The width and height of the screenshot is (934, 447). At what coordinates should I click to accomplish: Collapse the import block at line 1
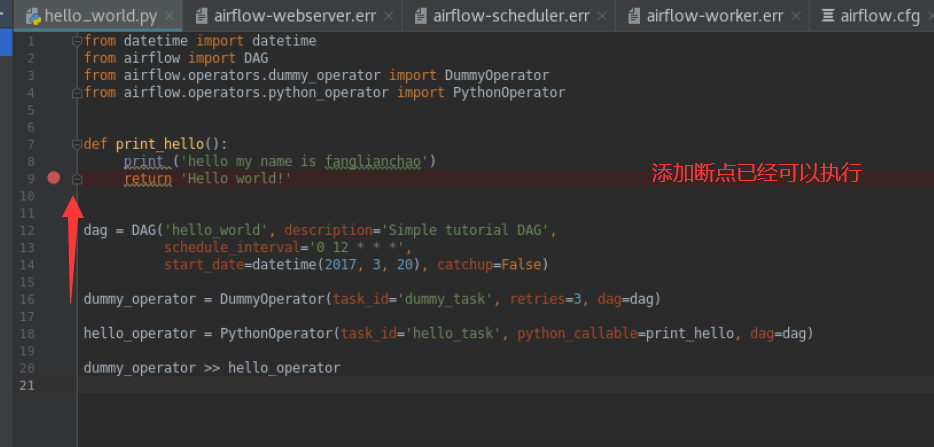(77, 41)
